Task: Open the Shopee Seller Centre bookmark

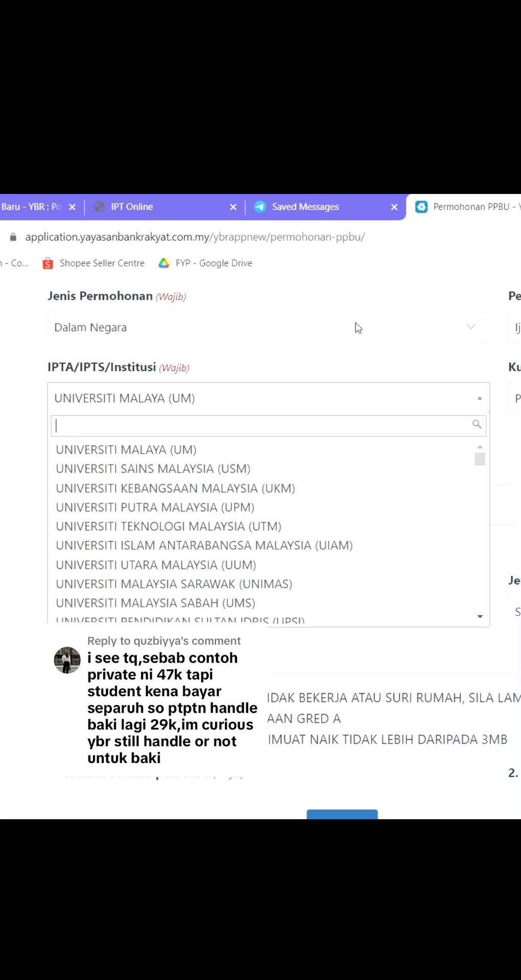Action: tap(94, 263)
